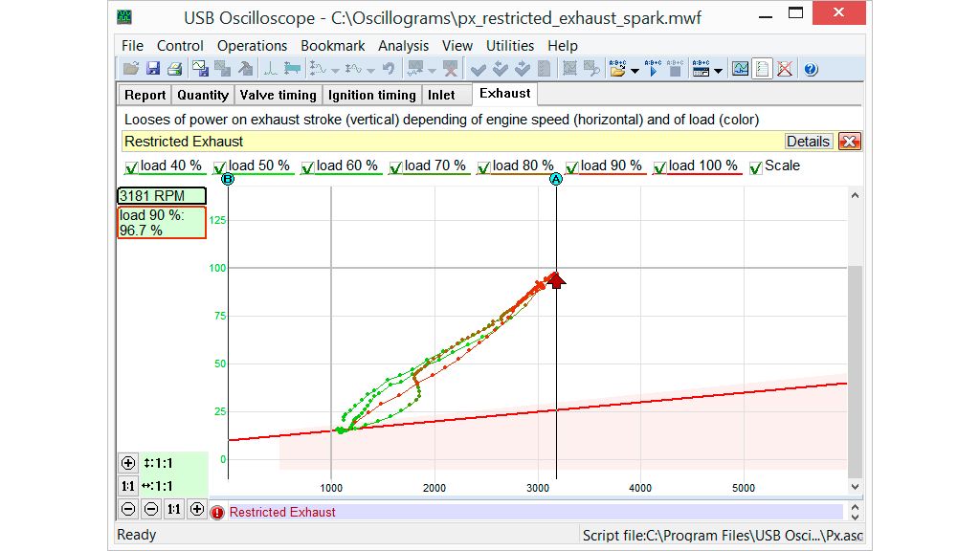980x551 pixels.
Task: Save the file using the floppy disk icon
Action: coord(153,69)
